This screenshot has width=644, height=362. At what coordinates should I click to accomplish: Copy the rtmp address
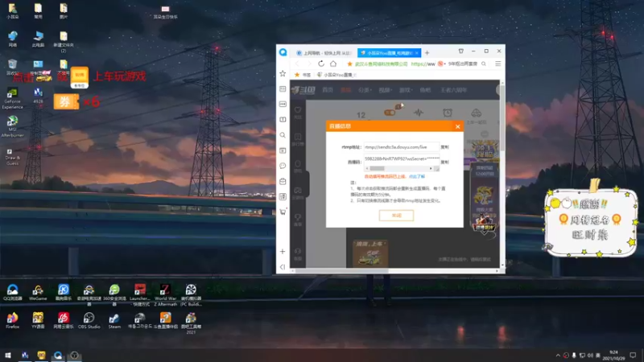coord(444,147)
